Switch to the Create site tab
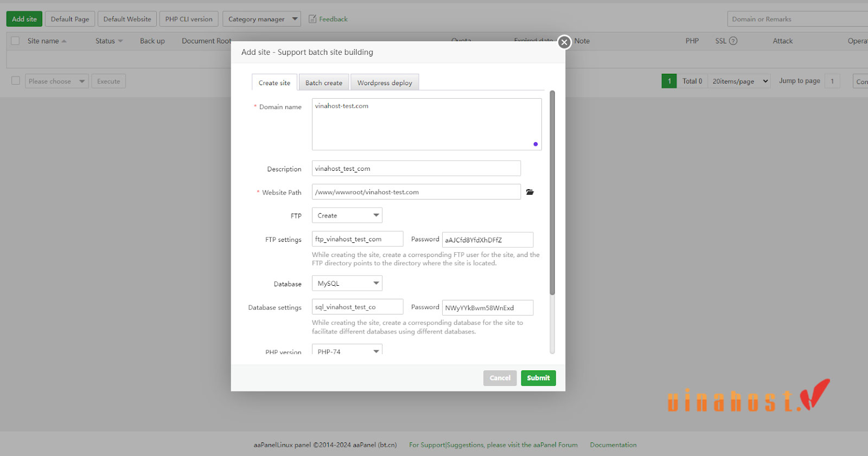This screenshot has height=456, width=868. point(275,82)
